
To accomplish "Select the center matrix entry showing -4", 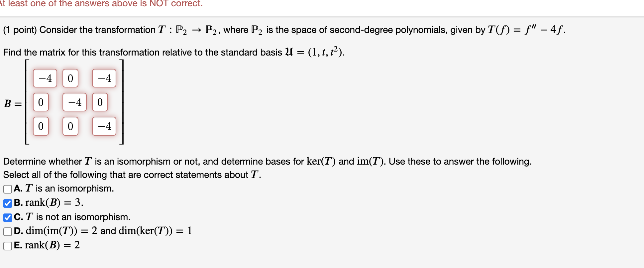I will (x=74, y=102).
